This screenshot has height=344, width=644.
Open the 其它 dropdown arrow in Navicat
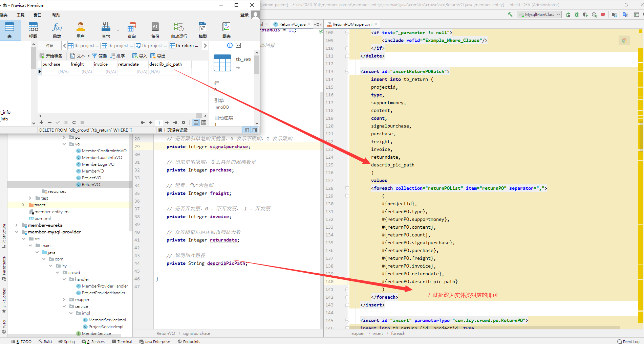pos(118,30)
